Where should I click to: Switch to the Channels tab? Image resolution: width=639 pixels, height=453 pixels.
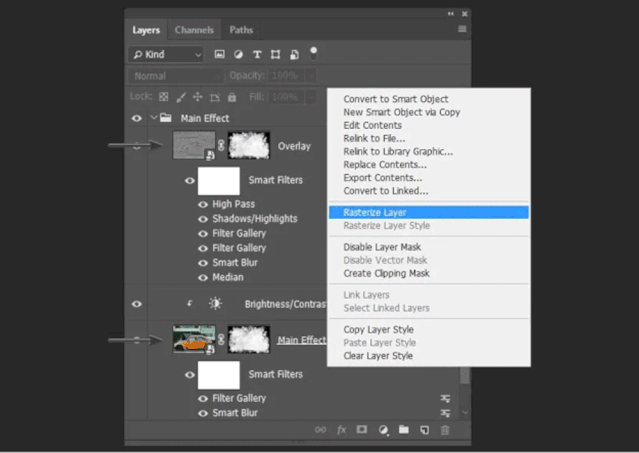pyautogui.click(x=194, y=30)
